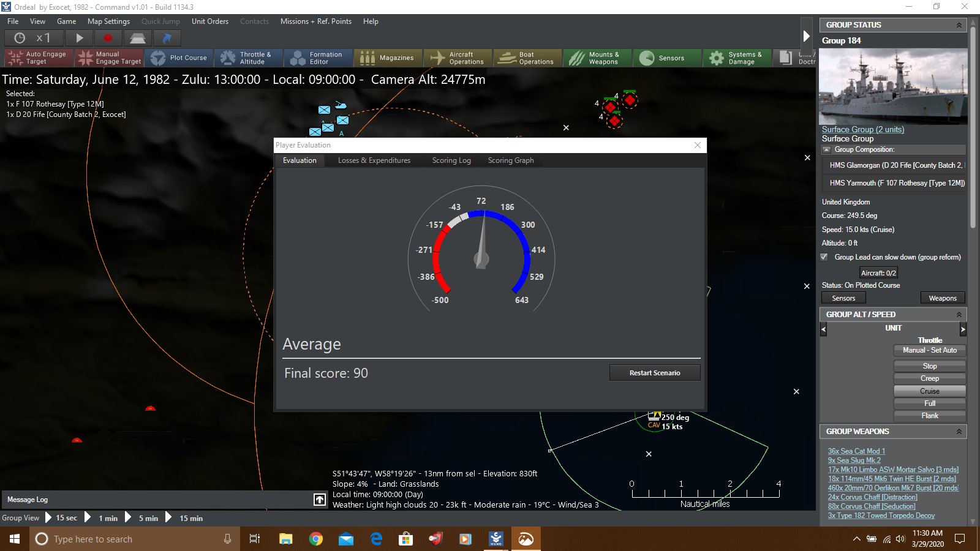
Task: Switch to the Scoring Log tab
Action: [451, 160]
